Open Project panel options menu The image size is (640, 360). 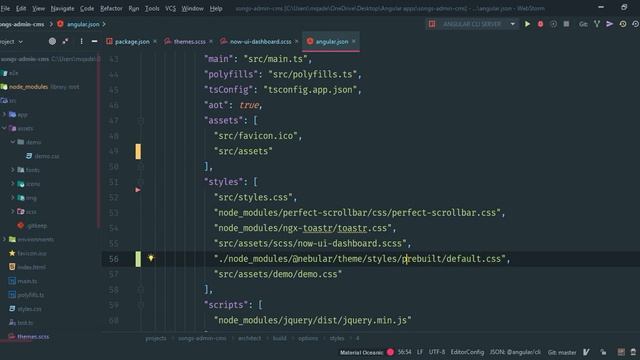[81, 41]
